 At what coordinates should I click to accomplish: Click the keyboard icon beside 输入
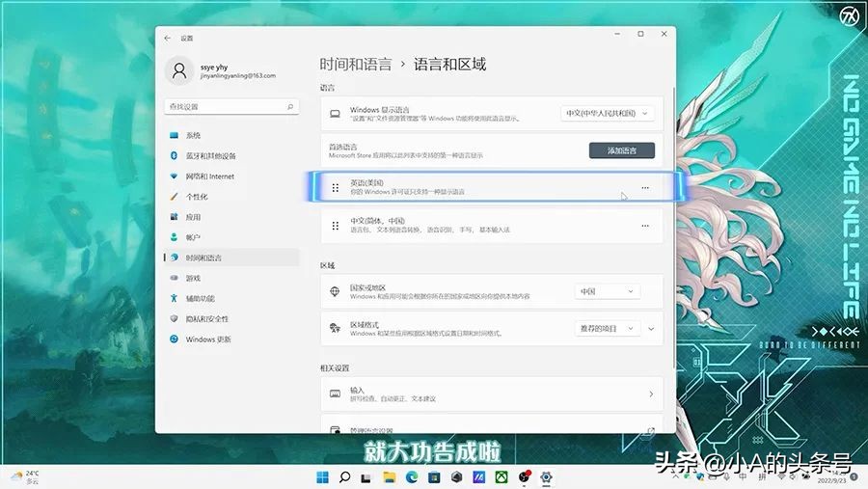335,394
